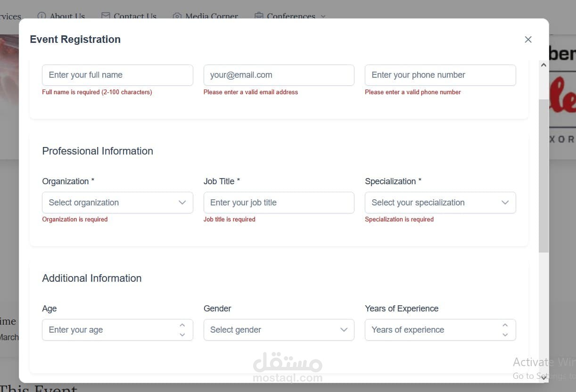
Task: Click the Full Name input field
Action: click(x=117, y=75)
